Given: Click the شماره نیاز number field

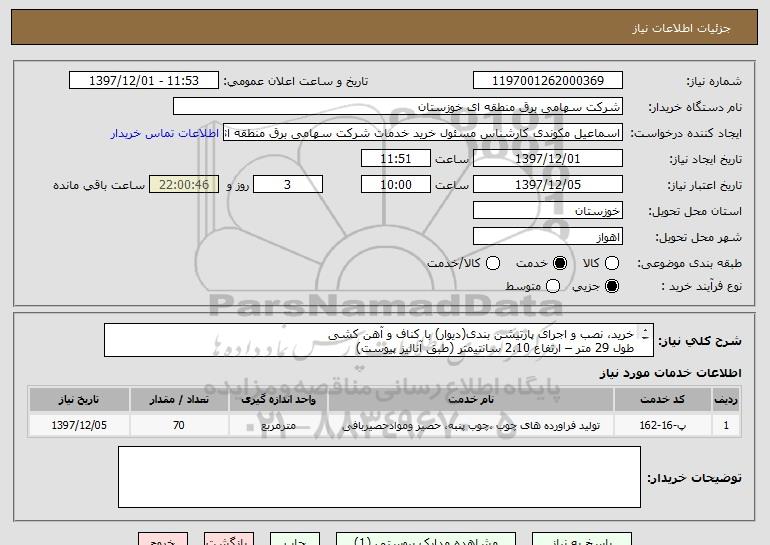Looking at the screenshot, I should click(546, 81).
